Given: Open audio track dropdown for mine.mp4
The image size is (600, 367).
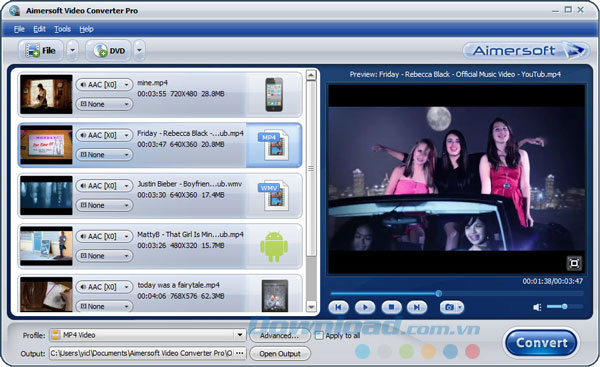Looking at the screenshot, I should coord(104,85).
